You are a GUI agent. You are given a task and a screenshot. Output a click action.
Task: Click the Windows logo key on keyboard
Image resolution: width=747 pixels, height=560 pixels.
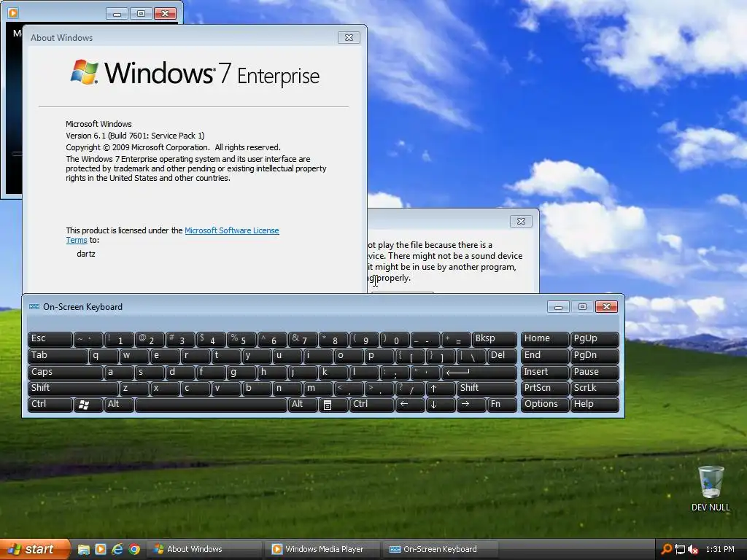click(x=88, y=405)
